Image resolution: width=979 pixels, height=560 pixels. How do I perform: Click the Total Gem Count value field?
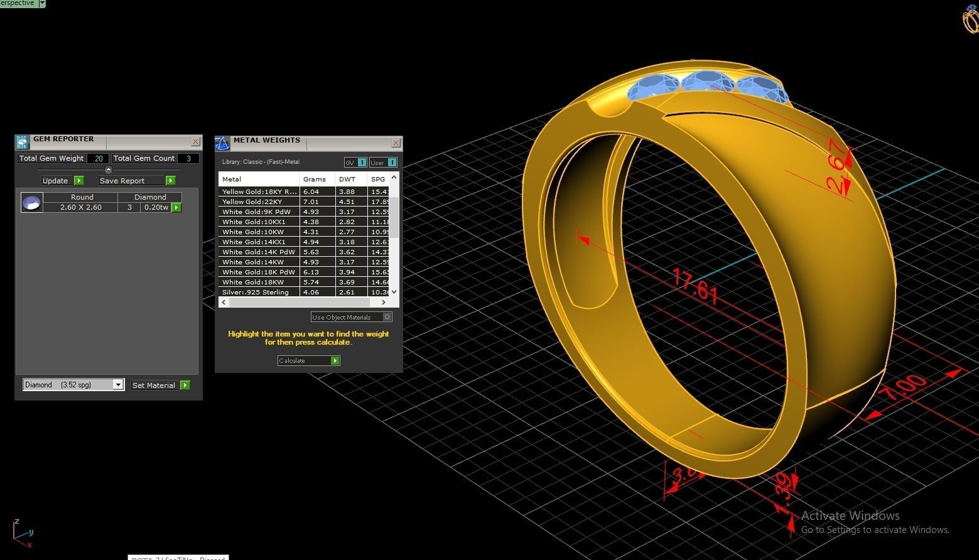188,158
